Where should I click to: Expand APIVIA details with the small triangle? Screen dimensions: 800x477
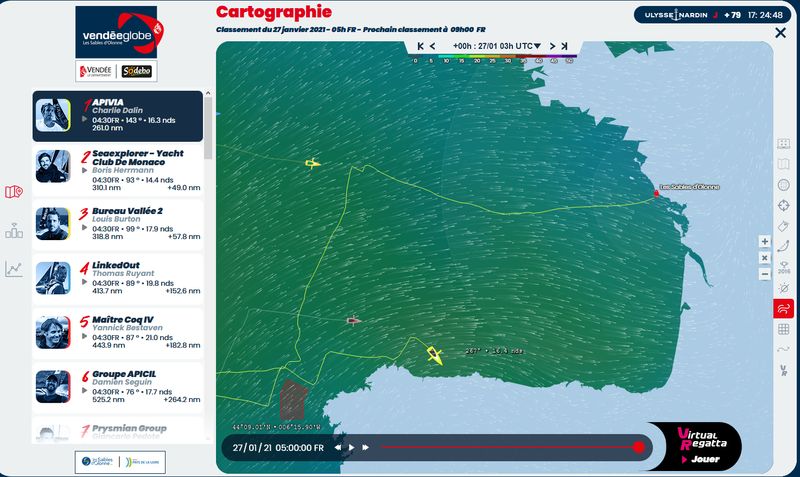tap(85, 119)
